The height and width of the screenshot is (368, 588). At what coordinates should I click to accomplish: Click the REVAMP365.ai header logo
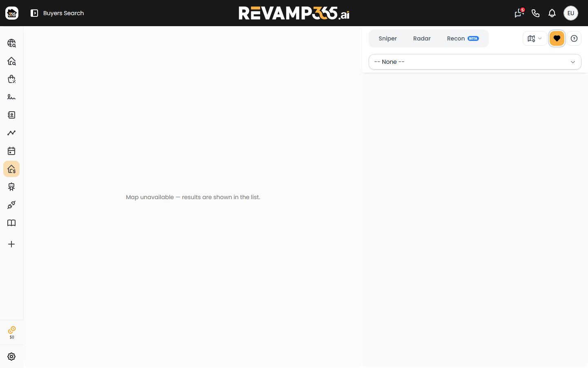(294, 13)
